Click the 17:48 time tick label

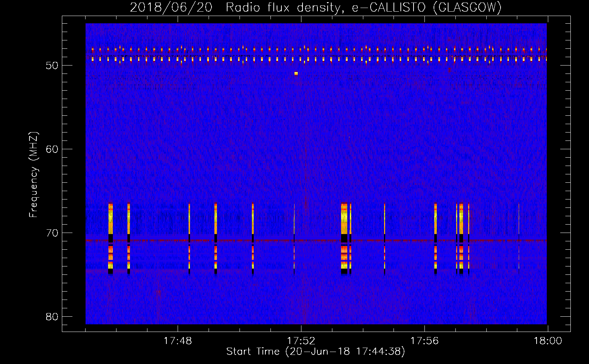(178, 341)
